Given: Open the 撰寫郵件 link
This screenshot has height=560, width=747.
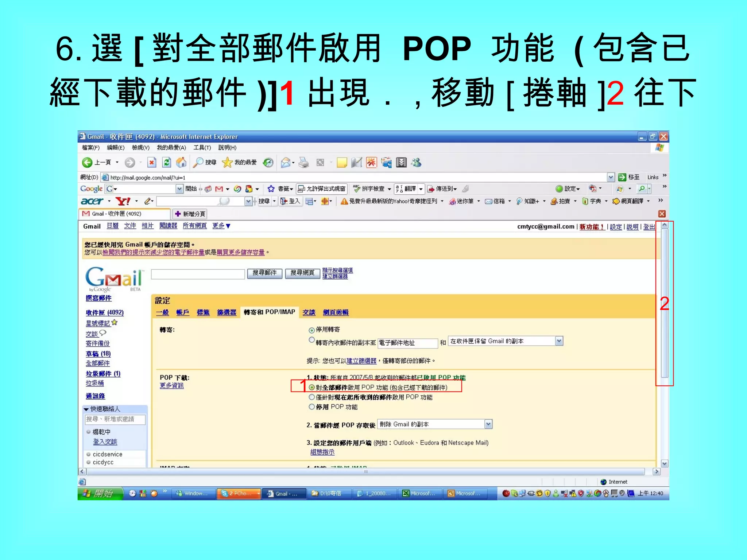Looking at the screenshot, I should pyautogui.click(x=98, y=298).
